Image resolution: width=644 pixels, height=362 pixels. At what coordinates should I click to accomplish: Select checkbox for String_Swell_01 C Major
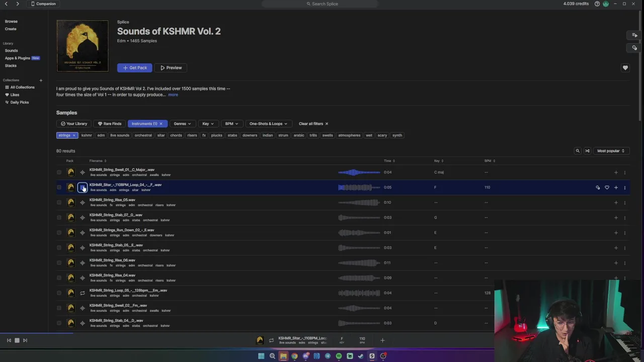click(59, 172)
